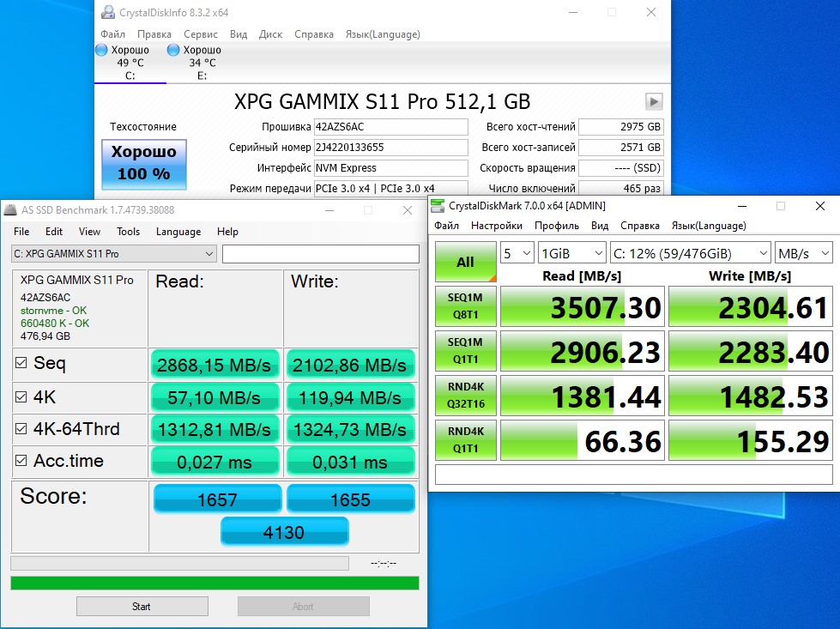Viewport: 840px width, 629px height.
Task: Click the CrystalDiskMark bottom comment field
Action: tap(634, 475)
